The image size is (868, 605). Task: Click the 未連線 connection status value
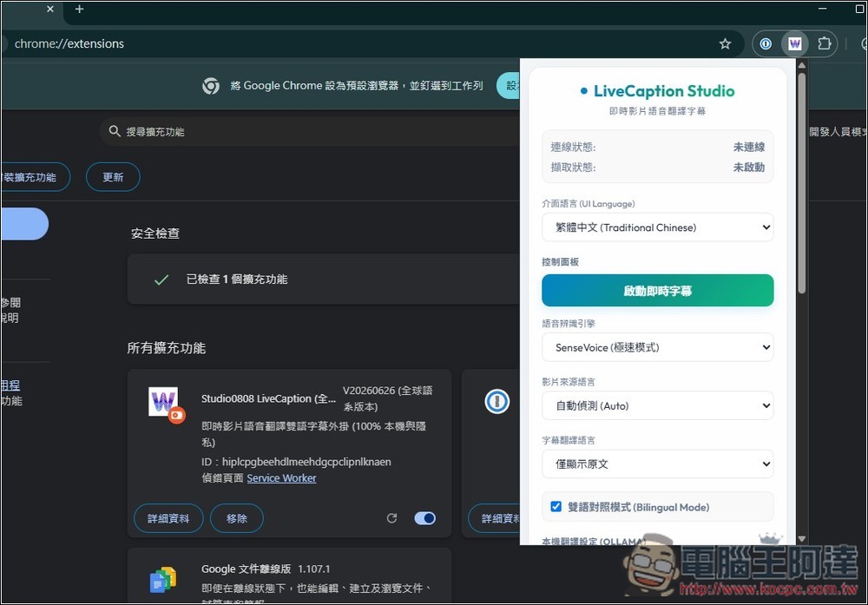(748, 147)
